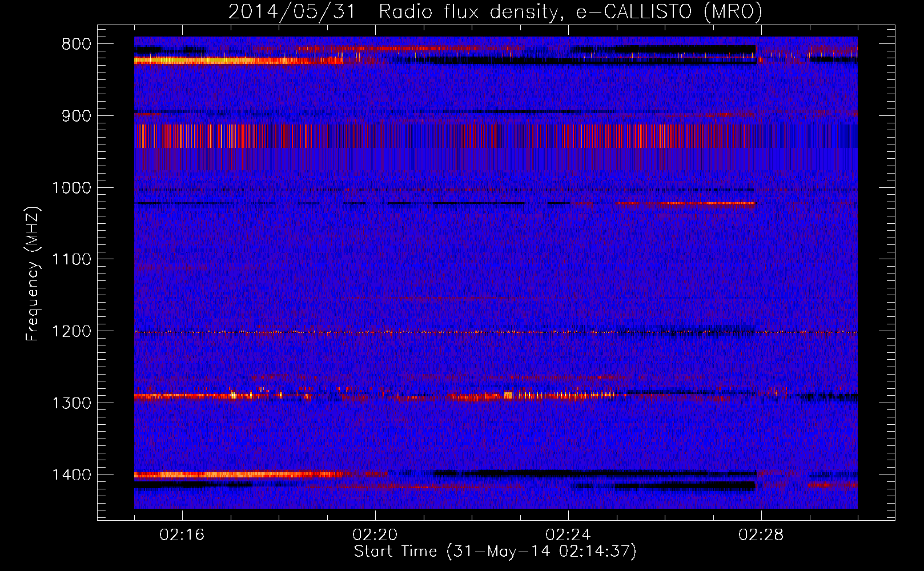Image resolution: width=924 pixels, height=571 pixels.
Task: Click the 02:28 time tick label
Action: click(x=761, y=535)
